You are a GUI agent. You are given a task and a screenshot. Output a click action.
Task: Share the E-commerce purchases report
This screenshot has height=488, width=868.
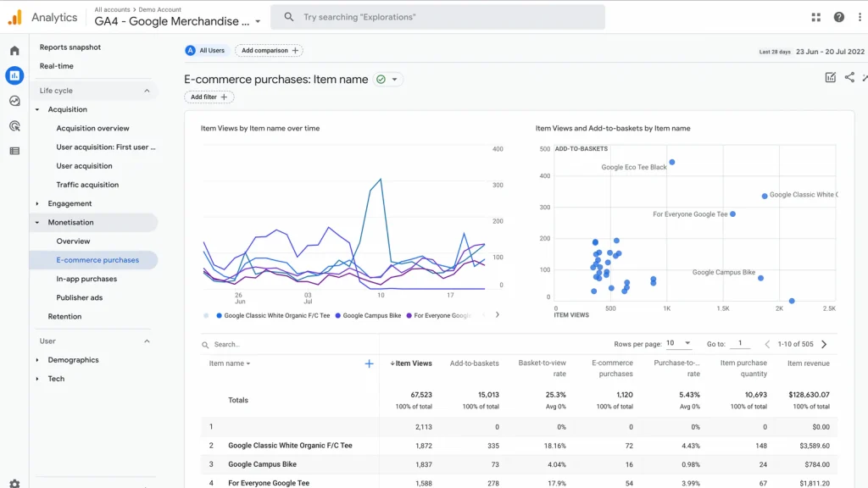tap(850, 77)
